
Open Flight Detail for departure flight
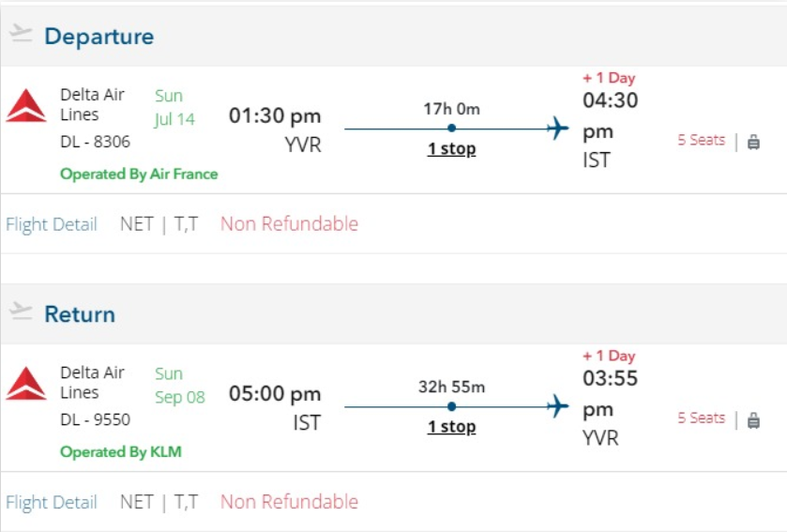[52, 224]
